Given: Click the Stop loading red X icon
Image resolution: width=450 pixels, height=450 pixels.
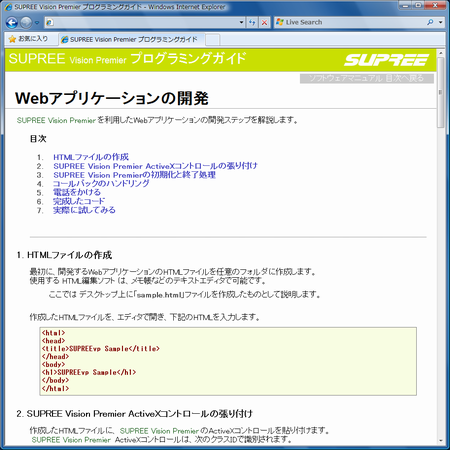Looking at the screenshot, I should coord(264,22).
